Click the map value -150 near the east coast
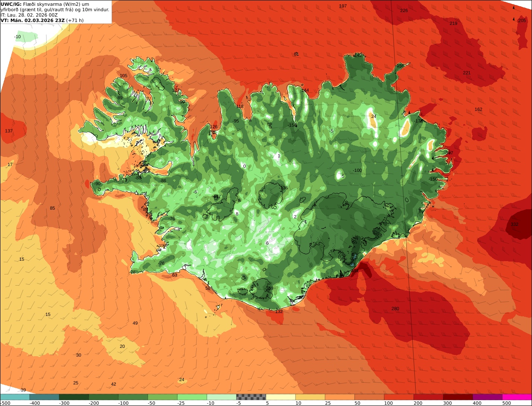The width and height of the screenshot is (532, 406). pyautogui.click(x=433, y=179)
